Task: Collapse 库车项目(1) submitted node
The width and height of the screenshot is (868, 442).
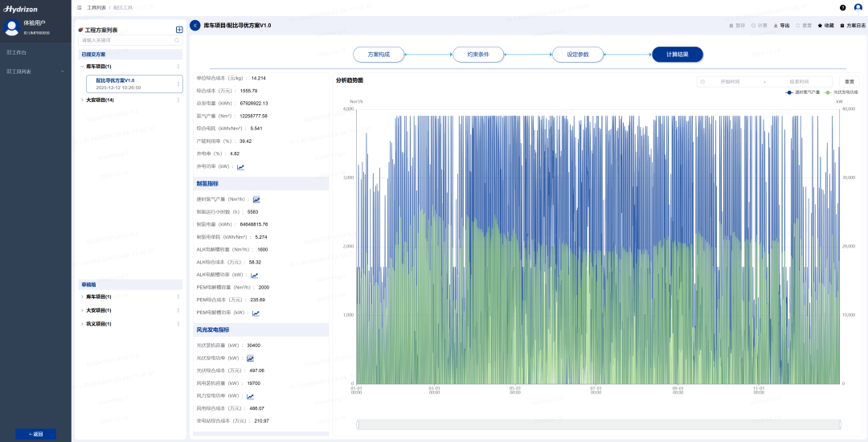Action: (83, 67)
